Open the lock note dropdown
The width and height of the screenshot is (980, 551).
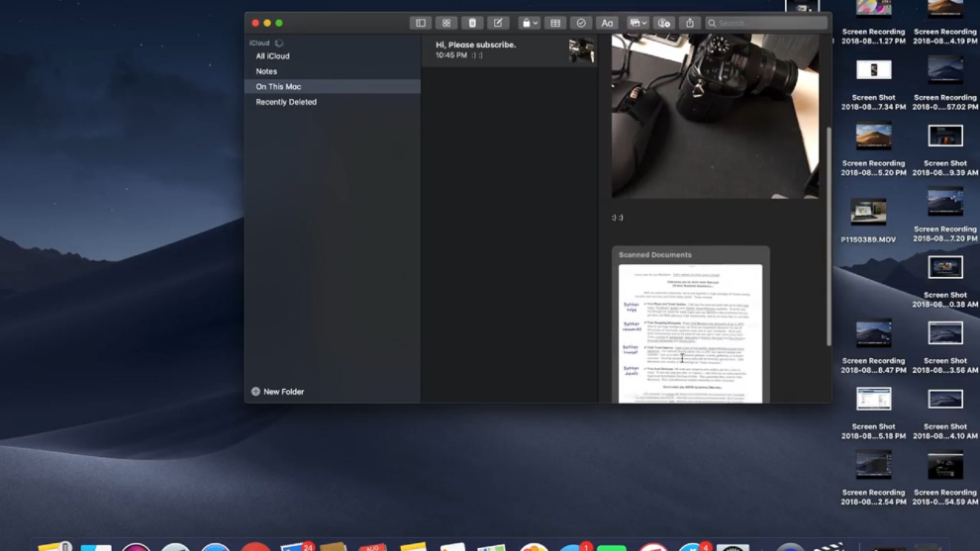point(530,23)
